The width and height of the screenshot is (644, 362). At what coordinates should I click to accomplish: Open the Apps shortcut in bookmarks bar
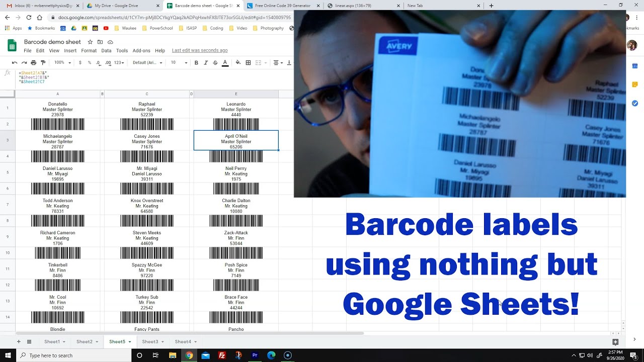point(13,28)
